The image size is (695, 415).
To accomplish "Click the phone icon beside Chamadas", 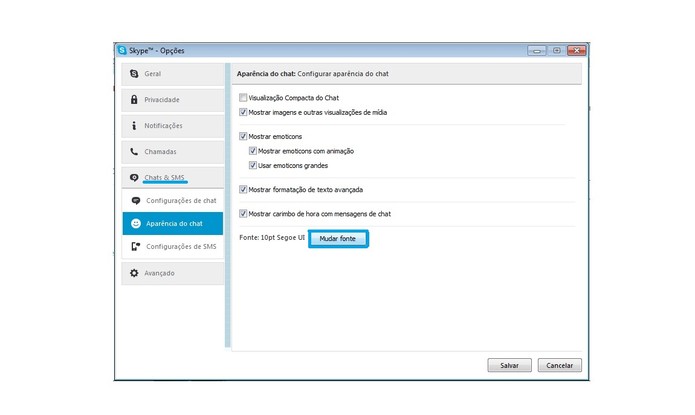I will (x=134, y=152).
